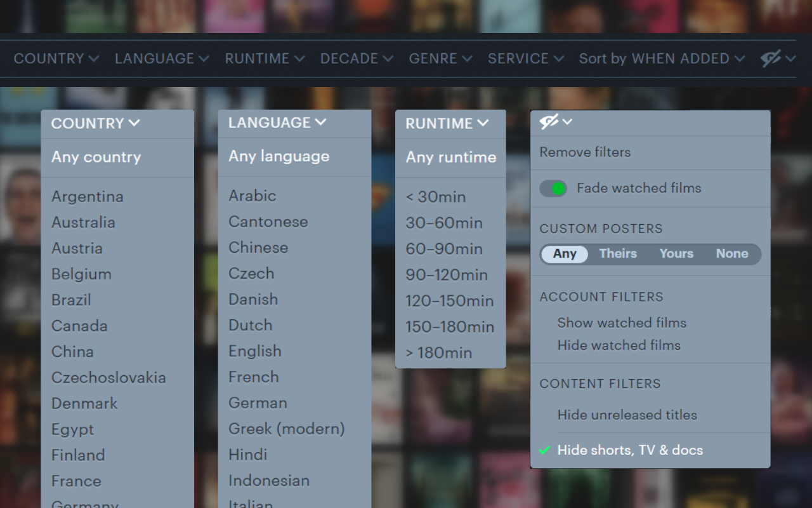
Task: Choose Denmark from country list
Action: (x=84, y=404)
